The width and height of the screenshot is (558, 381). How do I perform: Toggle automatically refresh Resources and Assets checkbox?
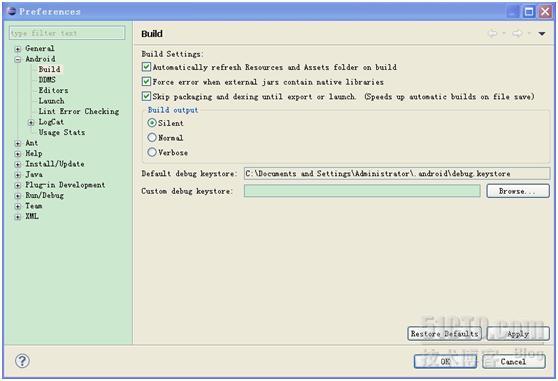[x=146, y=67]
